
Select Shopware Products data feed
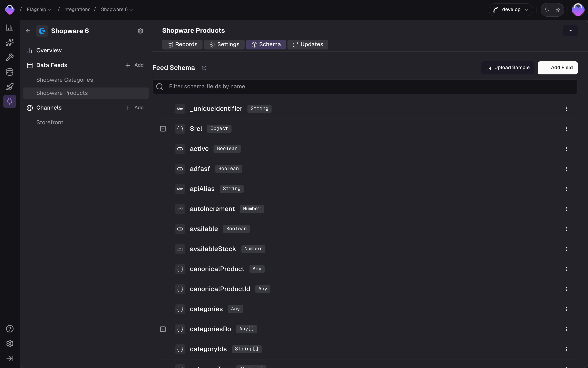[x=86, y=93]
